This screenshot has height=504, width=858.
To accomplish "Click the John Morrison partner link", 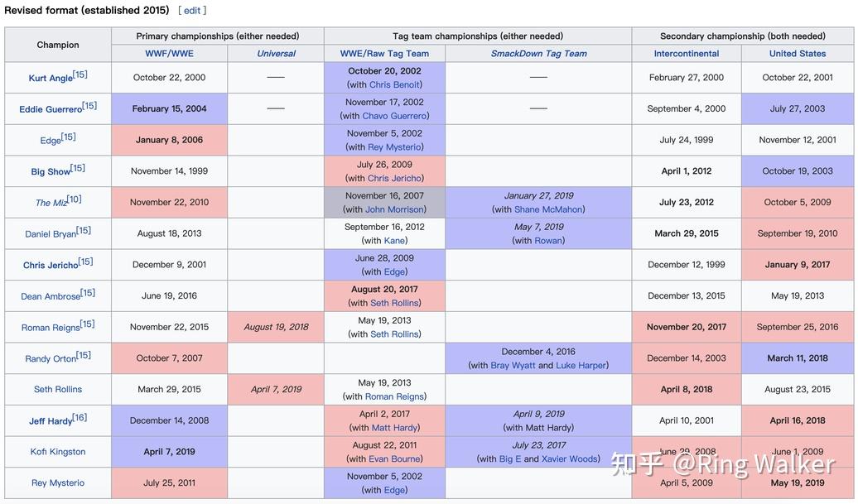I will (x=394, y=209).
